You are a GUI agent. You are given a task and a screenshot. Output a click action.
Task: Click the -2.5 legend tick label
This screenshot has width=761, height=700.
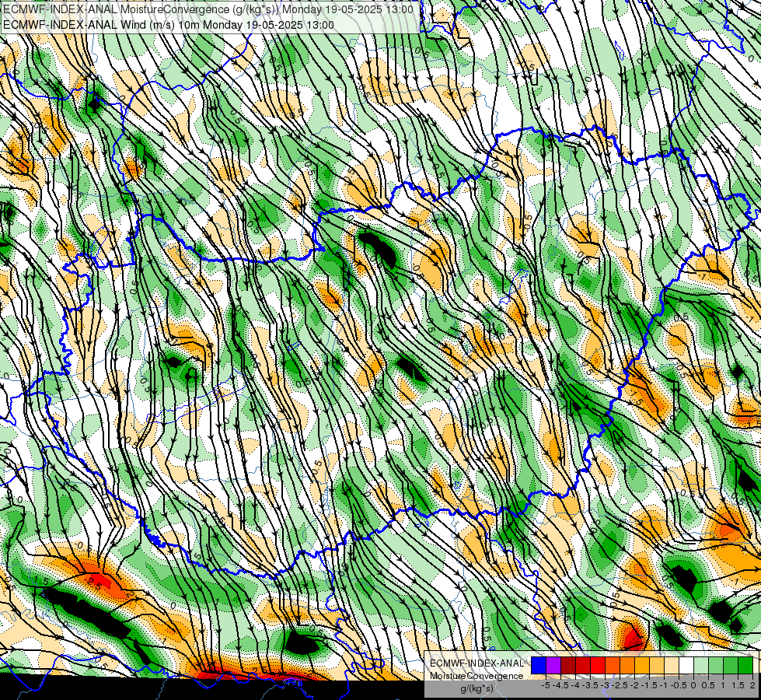click(x=620, y=685)
